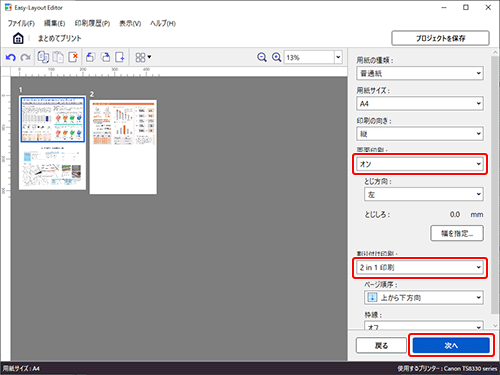Click the settings panel vertical scrollbar
The height and width of the screenshot is (375, 500).
click(x=495, y=185)
